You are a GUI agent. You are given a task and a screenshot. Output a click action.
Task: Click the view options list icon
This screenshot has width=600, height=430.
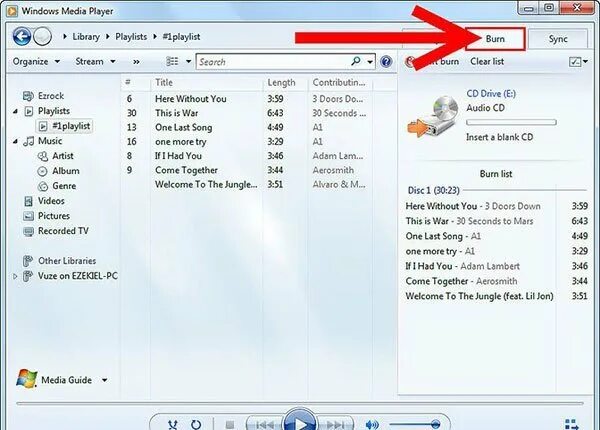[172, 61]
